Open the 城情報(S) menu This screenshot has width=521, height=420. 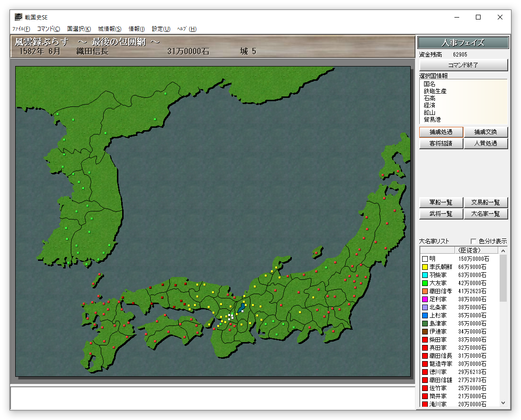pos(110,29)
